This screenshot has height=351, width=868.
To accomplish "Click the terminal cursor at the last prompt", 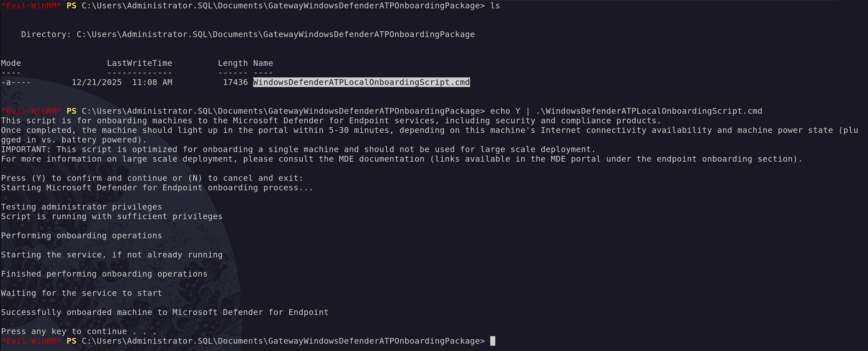I will click(493, 341).
